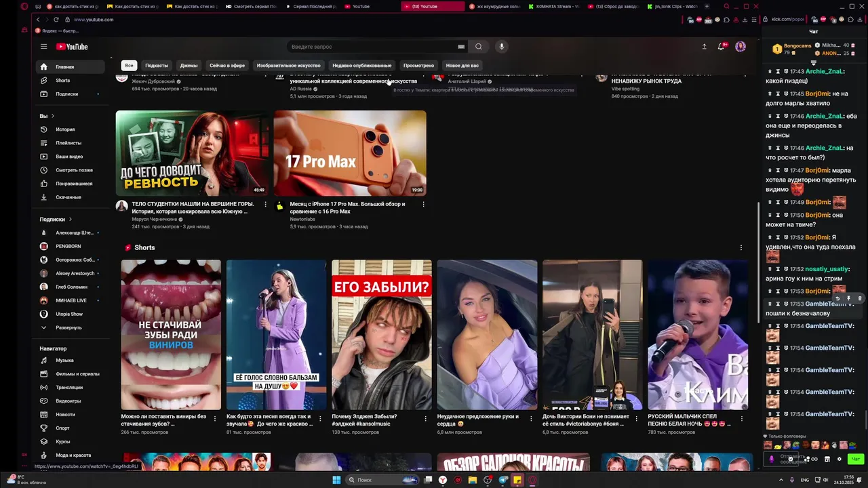Open Фильмы и сериалы in Навигатор

71,374
